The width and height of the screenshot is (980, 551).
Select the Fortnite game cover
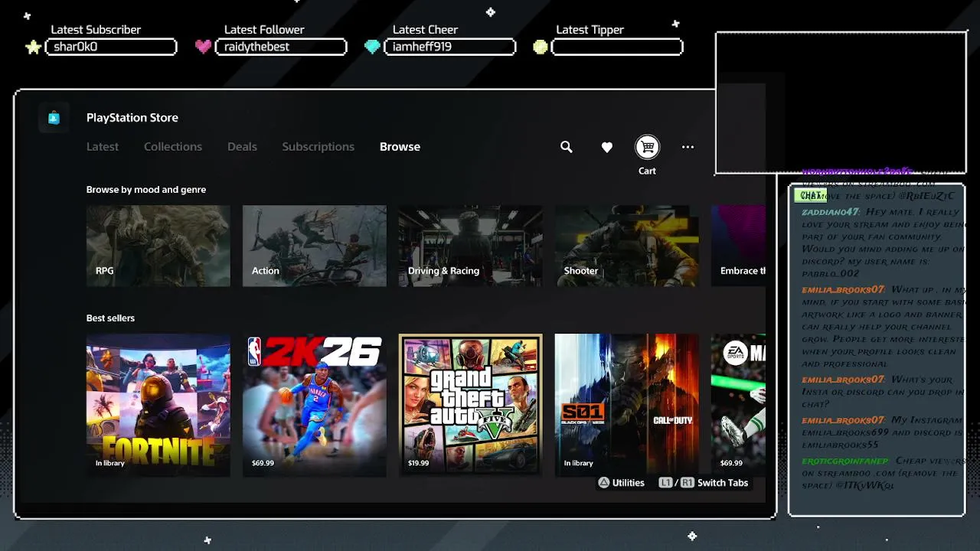158,405
